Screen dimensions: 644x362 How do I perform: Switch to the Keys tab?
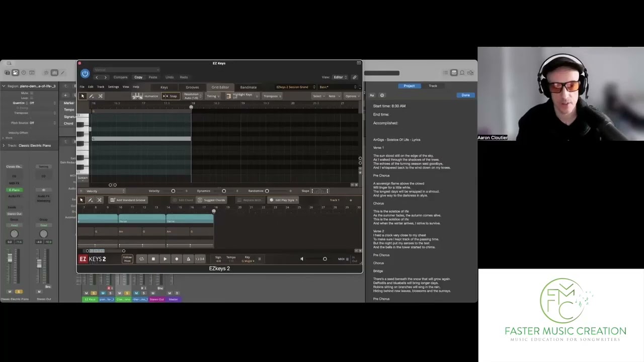coord(164,87)
